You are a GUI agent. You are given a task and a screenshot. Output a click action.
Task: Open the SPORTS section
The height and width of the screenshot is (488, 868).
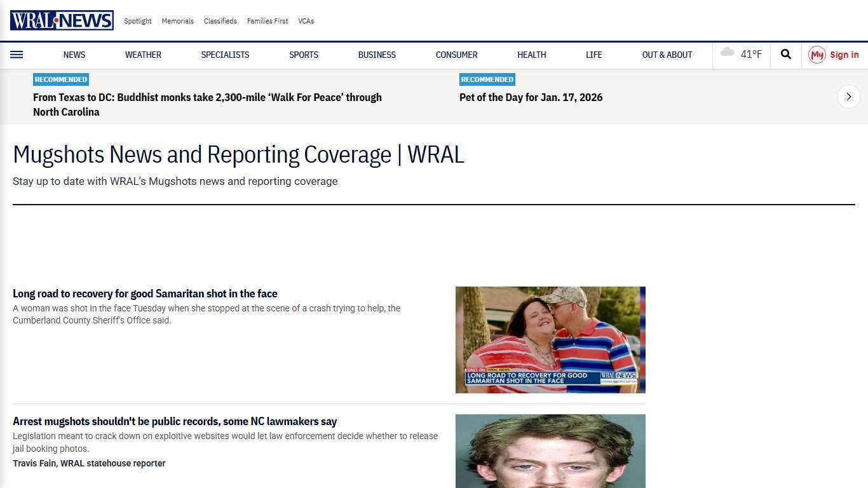click(303, 55)
